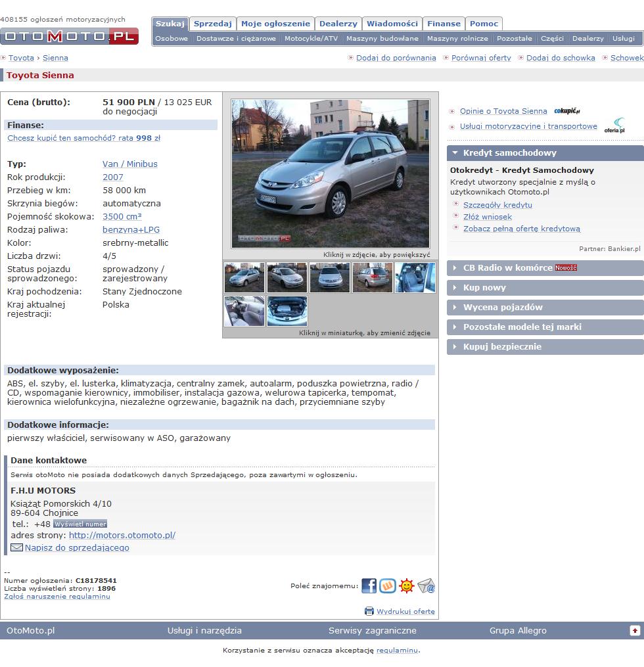Share the listing on Facebook
644x667 pixels.
(x=369, y=586)
